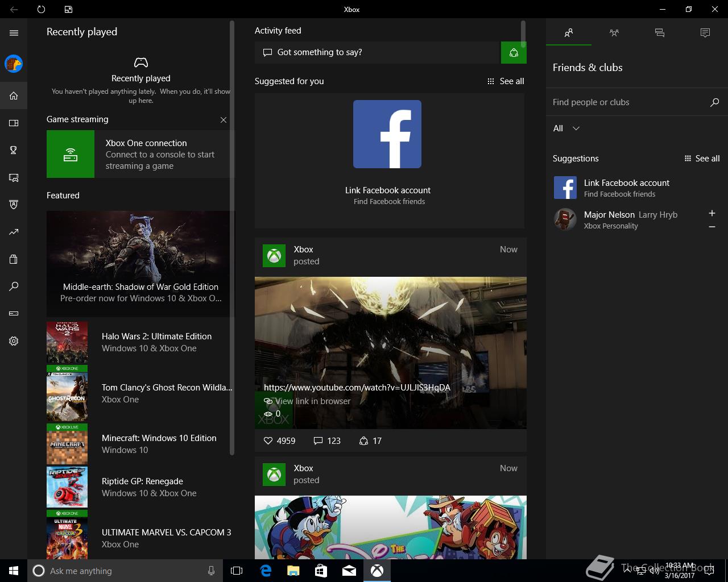Open Riptide GP: Renegade item
The height and width of the screenshot is (582, 728).
pos(140,487)
